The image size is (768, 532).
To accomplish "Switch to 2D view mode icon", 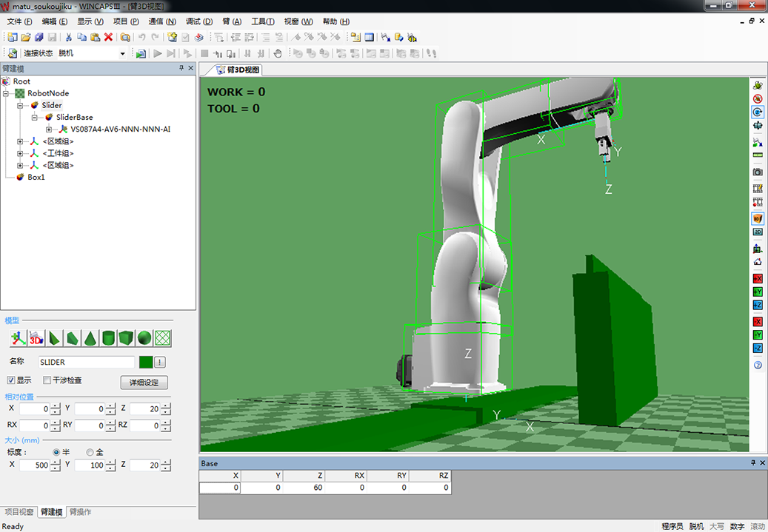I will click(757, 232).
